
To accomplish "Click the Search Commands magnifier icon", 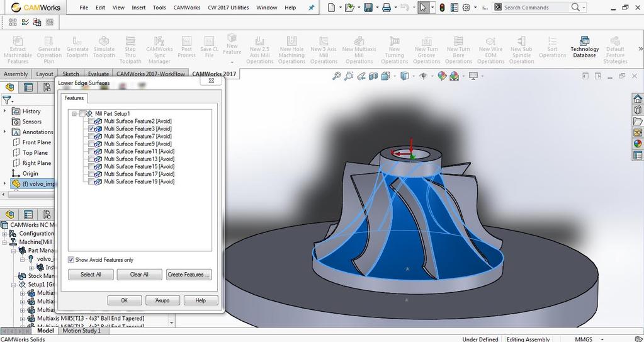I will pyautogui.click(x=575, y=8).
